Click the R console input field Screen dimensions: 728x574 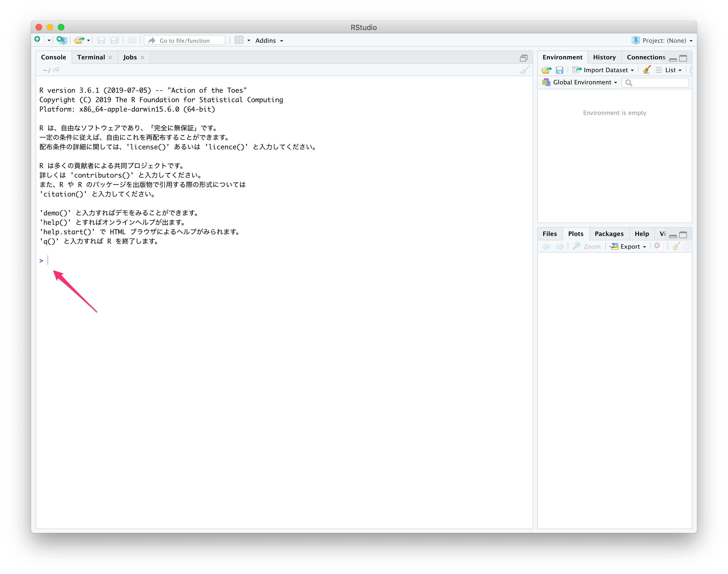click(x=50, y=261)
